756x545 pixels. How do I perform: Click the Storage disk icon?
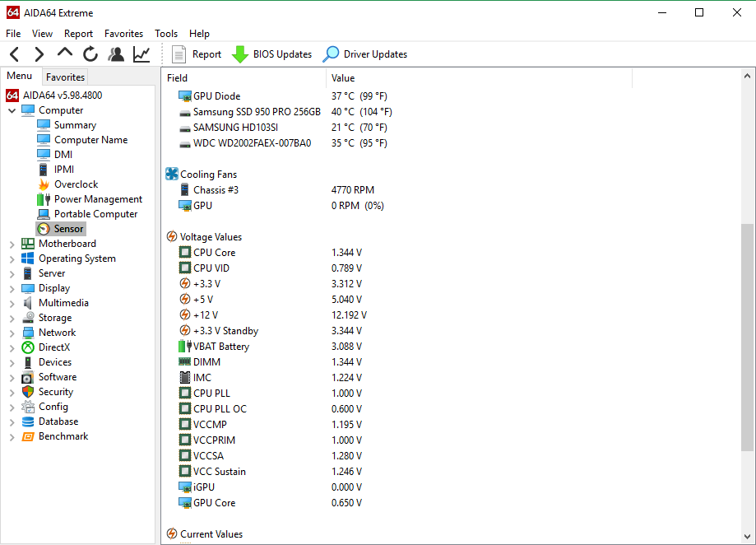tap(28, 318)
